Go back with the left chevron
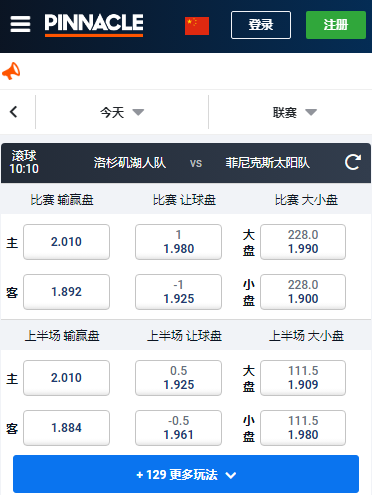The height and width of the screenshot is (495, 372). click(x=14, y=112)
